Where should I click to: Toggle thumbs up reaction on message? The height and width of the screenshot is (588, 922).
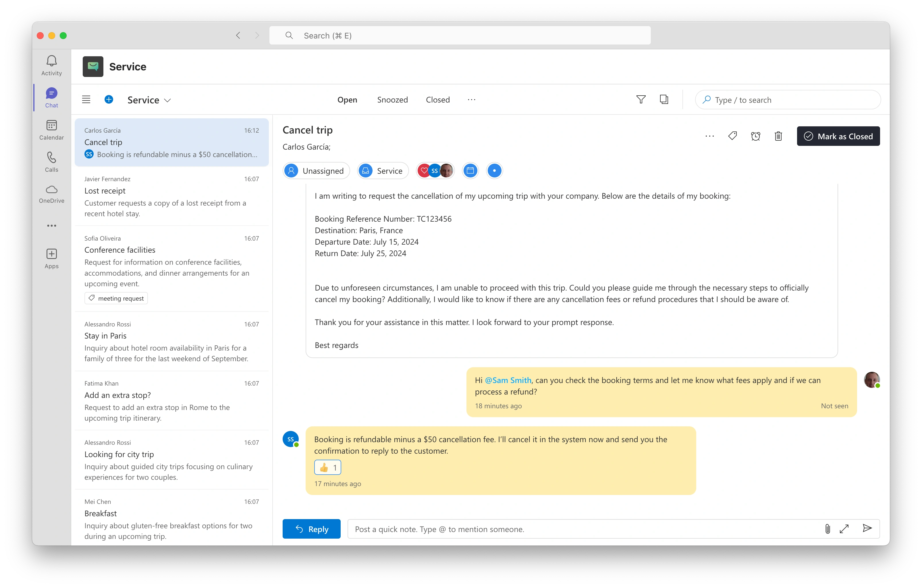pos(327,467)
